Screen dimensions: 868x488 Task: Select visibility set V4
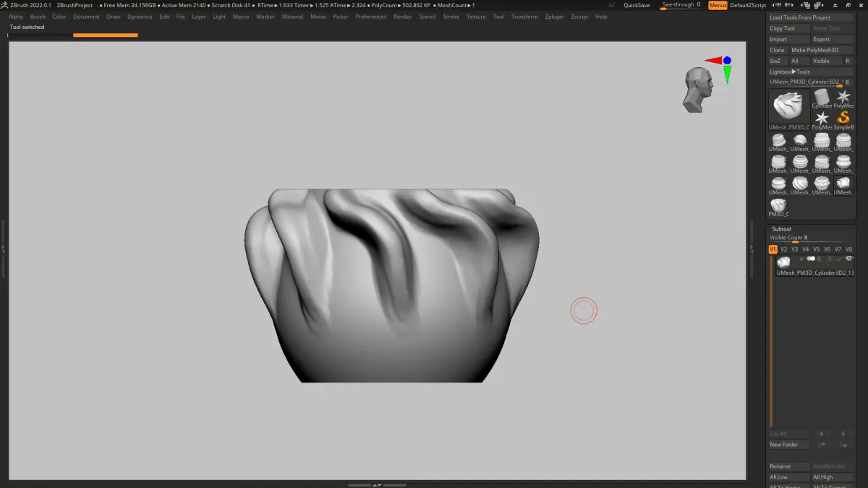point(805,249)
